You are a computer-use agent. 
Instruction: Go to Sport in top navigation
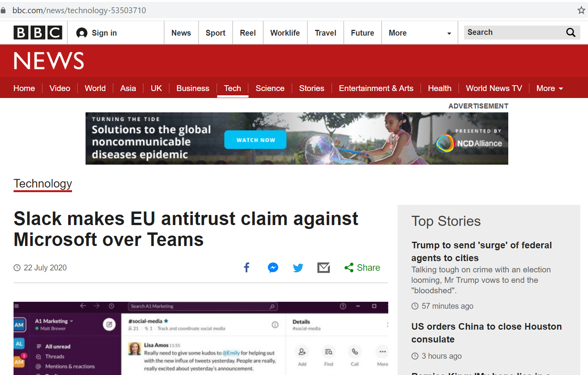[215, 33]
